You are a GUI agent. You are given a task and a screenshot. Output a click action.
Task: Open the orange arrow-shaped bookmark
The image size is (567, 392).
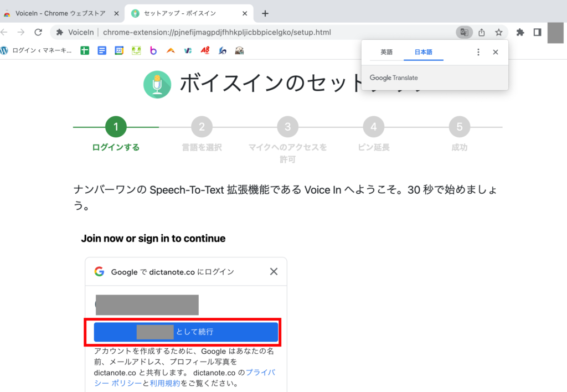171,50
